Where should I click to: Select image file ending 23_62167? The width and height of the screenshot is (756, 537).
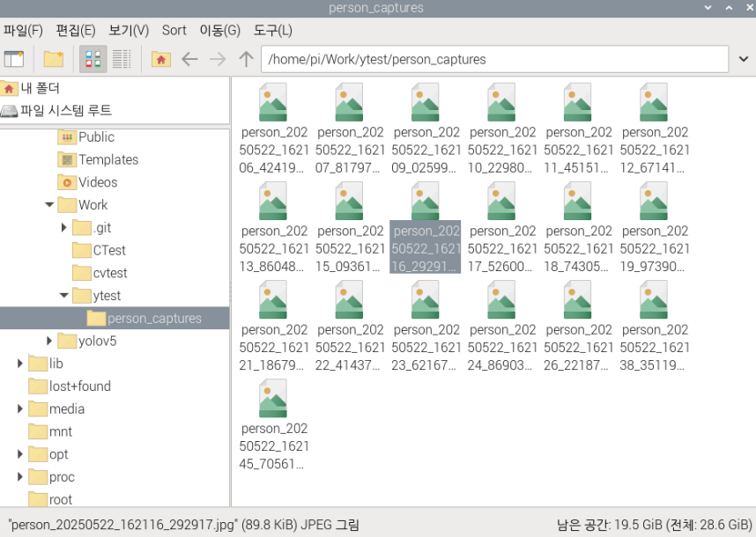pyautogui.click(x=426, y=326)
